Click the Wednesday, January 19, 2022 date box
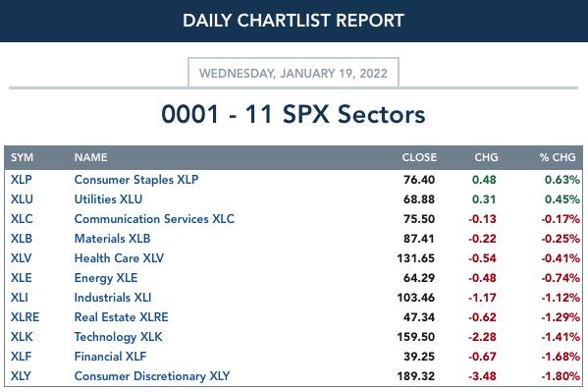The height and width of the screenshot is (392, 588). coord(294,73)
